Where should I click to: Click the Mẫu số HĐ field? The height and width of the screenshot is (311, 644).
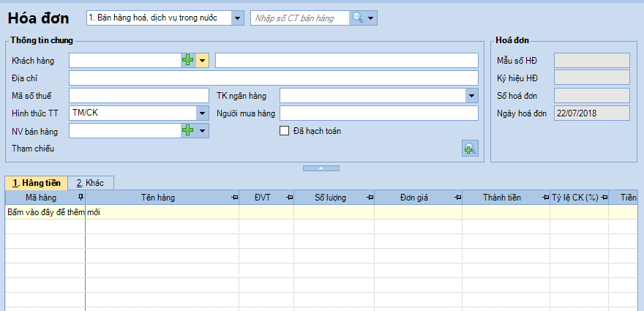592,61
